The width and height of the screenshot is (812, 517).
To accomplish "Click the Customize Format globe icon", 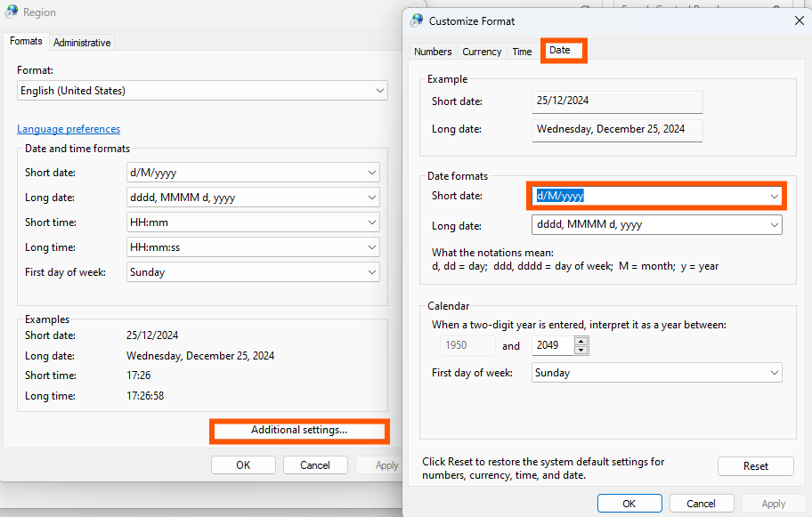I will tap(417, 20).
